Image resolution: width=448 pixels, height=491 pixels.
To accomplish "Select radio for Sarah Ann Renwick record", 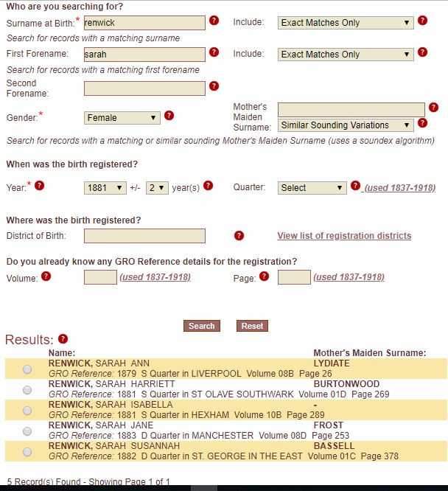I will coord(27,369).
